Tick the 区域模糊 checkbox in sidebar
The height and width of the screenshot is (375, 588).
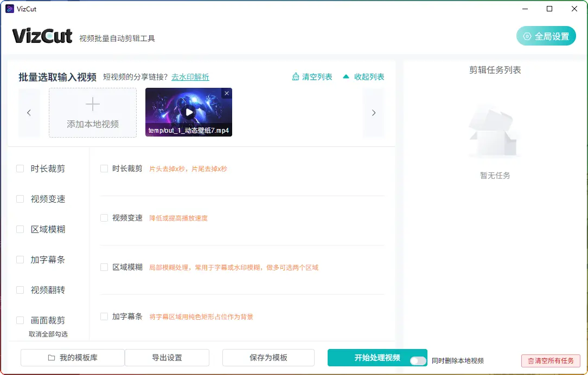point(20,229)
